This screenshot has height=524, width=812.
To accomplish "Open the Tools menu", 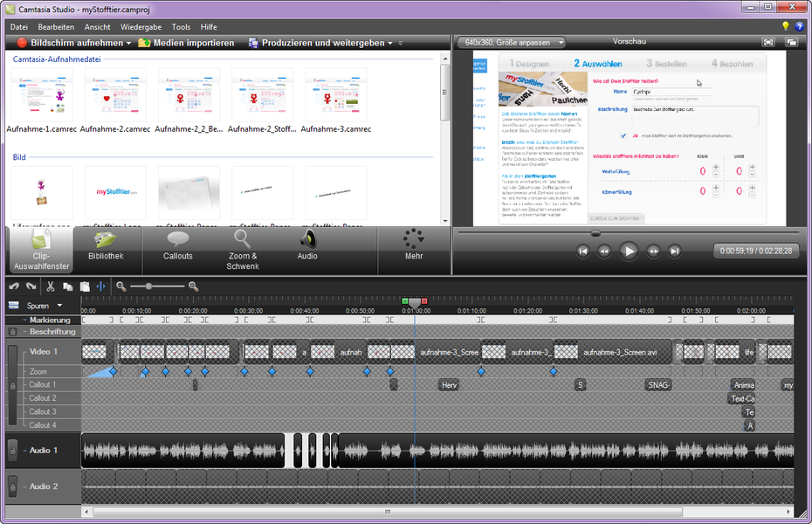I will (181, 27).
